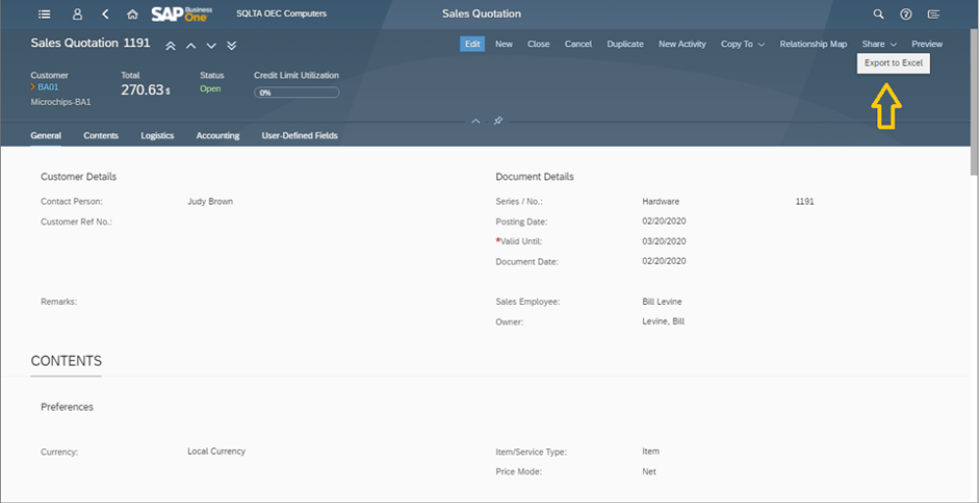980x503 pixels.
Task: Open the help question mark icon
Action: click(x=906, y=14)
